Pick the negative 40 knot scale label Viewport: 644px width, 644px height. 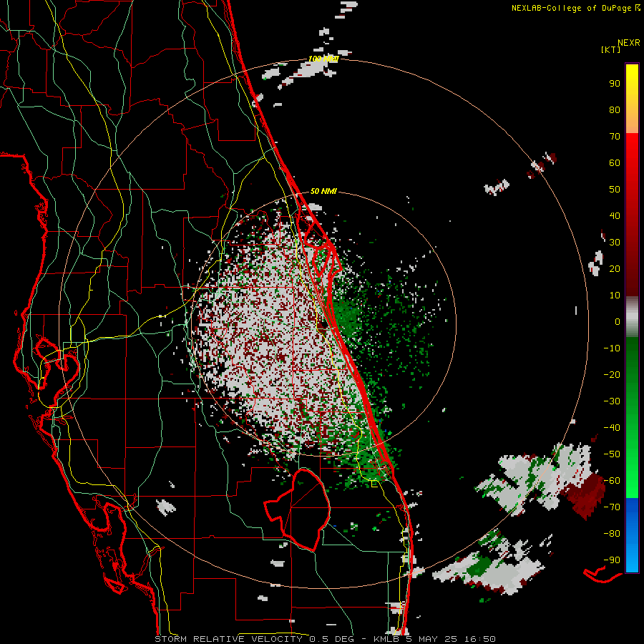pos(612,428)
